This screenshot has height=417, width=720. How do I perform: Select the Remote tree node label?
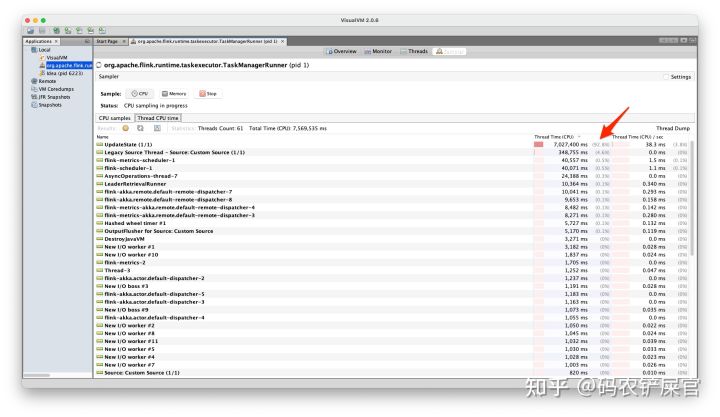[47, 81]
